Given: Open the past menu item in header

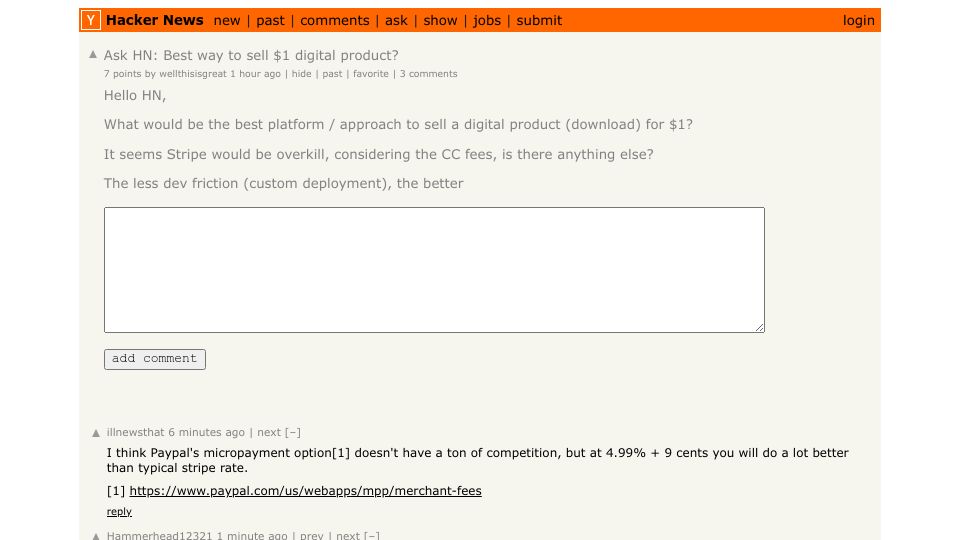Looking at the screenshot, I should point(270,20).
